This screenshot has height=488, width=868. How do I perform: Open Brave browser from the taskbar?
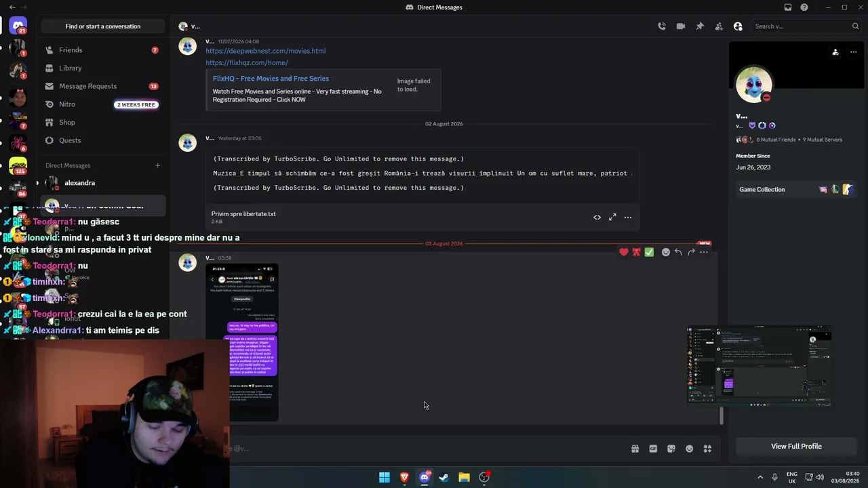[x=404, y=477]
